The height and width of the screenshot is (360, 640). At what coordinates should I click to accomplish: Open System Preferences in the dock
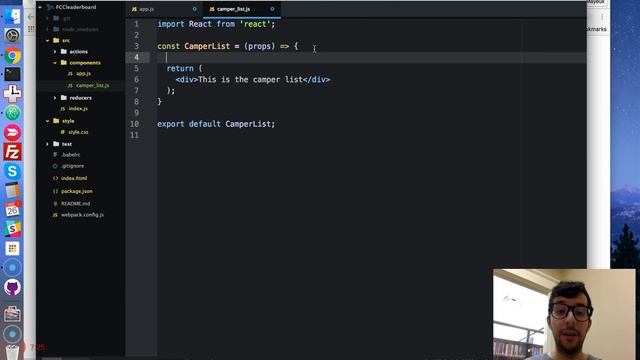point(12,36)
